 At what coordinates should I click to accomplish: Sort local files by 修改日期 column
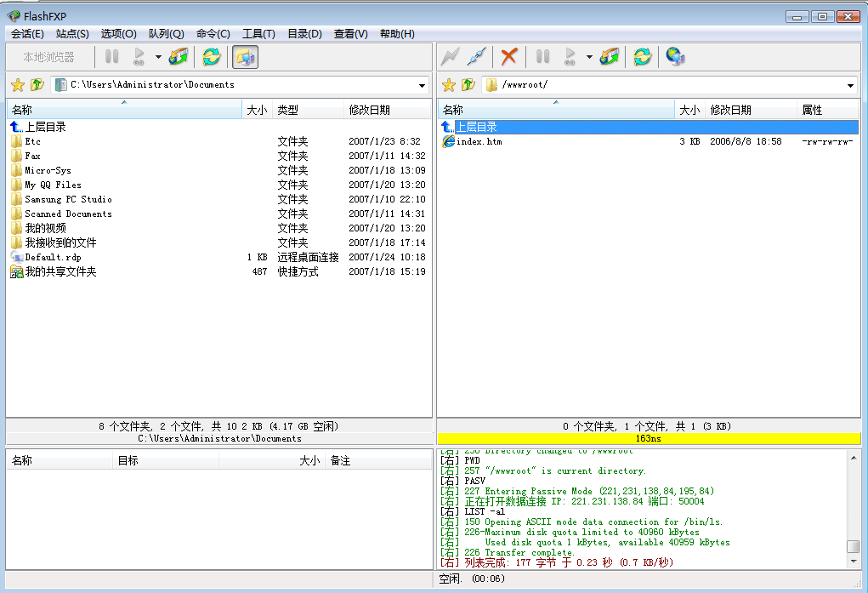(369, 110)
